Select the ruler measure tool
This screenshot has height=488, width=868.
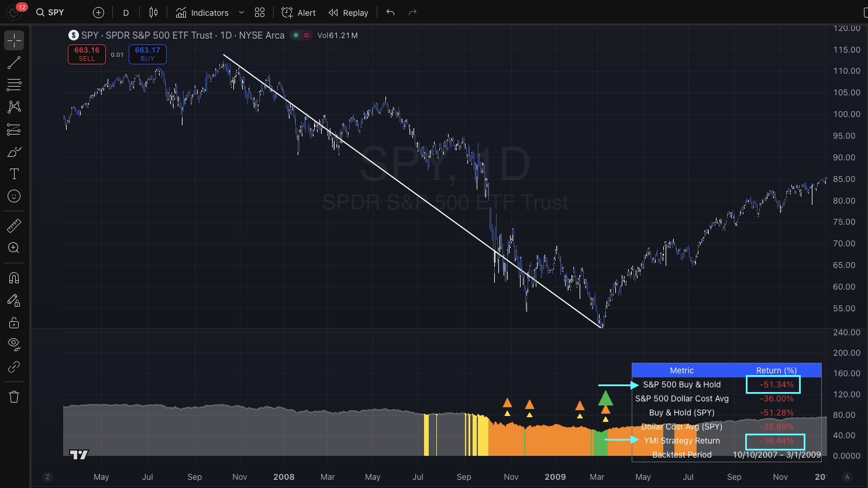14,225
